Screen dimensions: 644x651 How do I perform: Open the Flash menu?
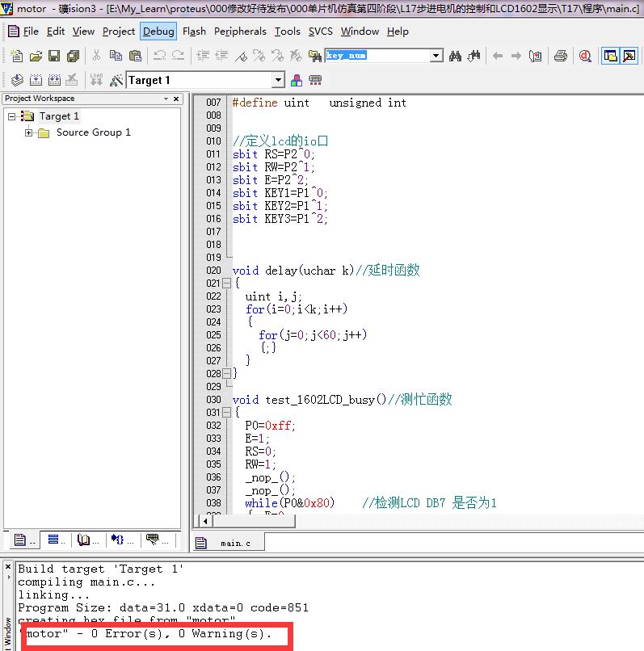194,31
